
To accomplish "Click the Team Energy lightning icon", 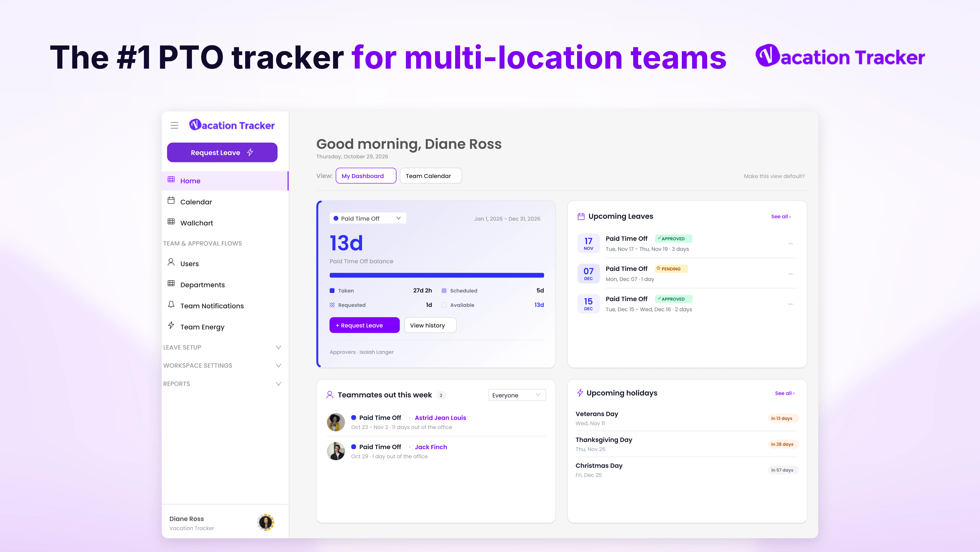I will [x=171, y=325].
